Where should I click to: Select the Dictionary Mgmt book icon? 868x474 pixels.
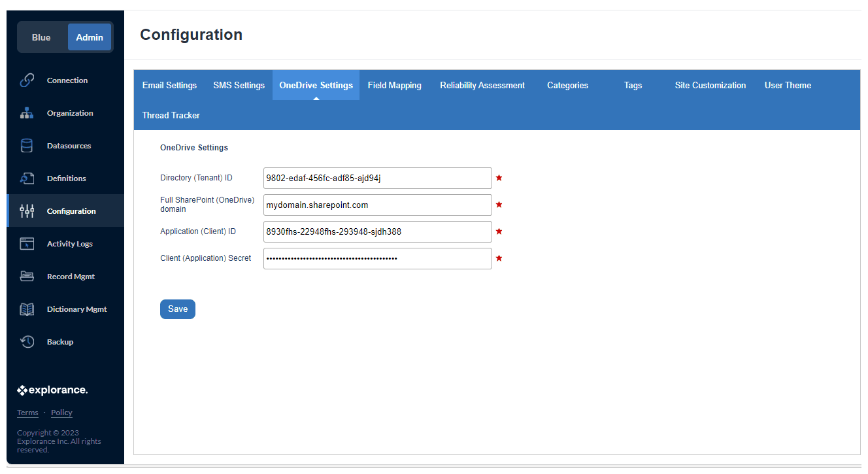pyautogui.click(x=27, y=309)
